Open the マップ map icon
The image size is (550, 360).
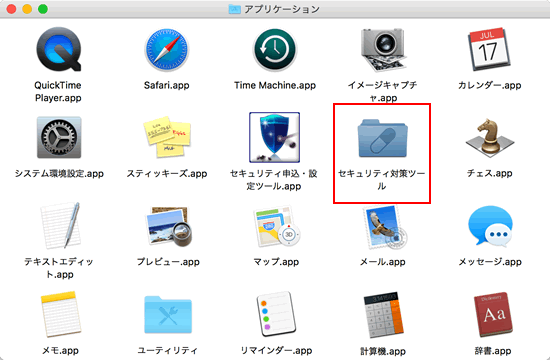point(277,226)
